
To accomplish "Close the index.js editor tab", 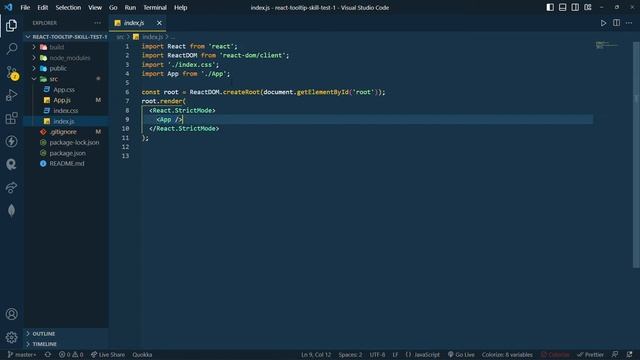I will pos(159,23).
